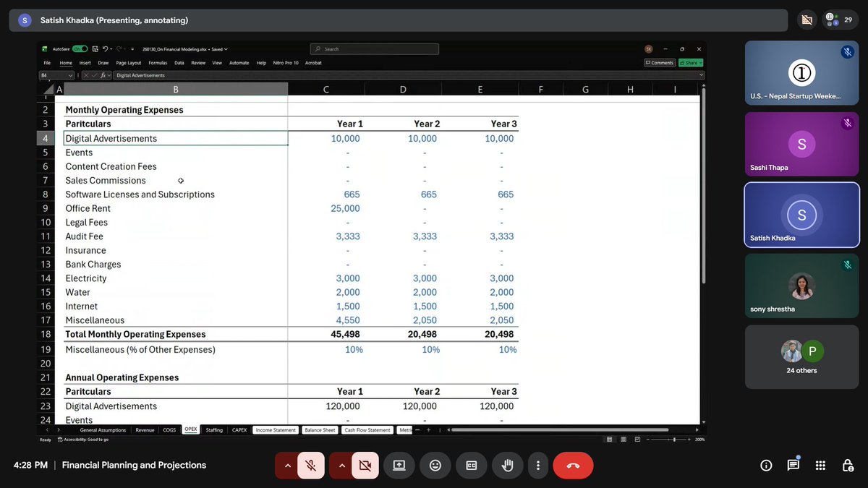Open host controls lock icon

click(x=847, y=466)
